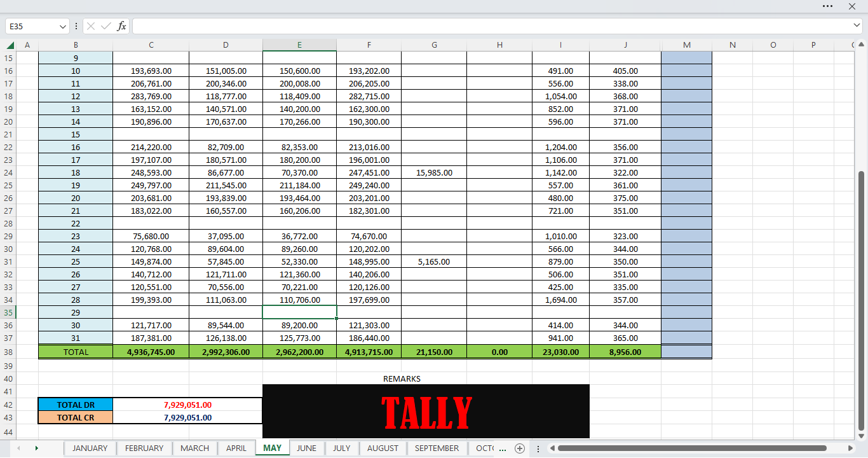Select cell with 405.00
The image size is (868, 458).
pos(625,71)
